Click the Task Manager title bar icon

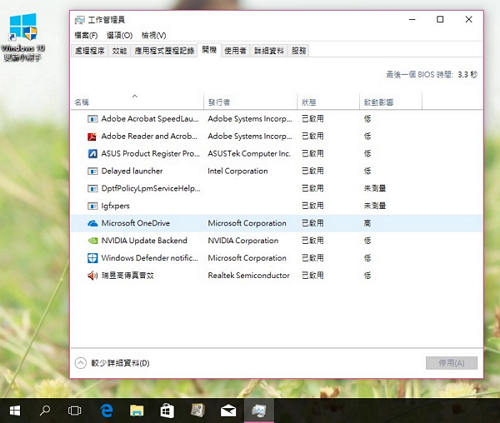80,20
